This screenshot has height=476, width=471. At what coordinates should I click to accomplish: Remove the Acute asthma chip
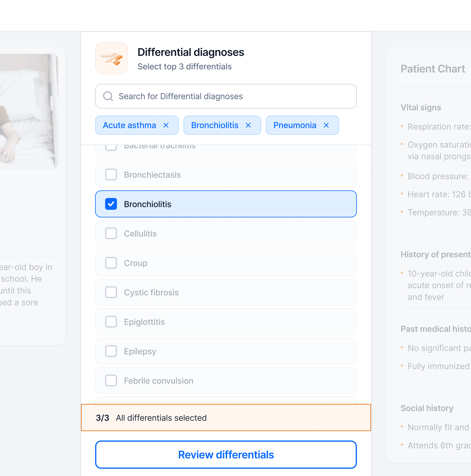pos(166,125)
